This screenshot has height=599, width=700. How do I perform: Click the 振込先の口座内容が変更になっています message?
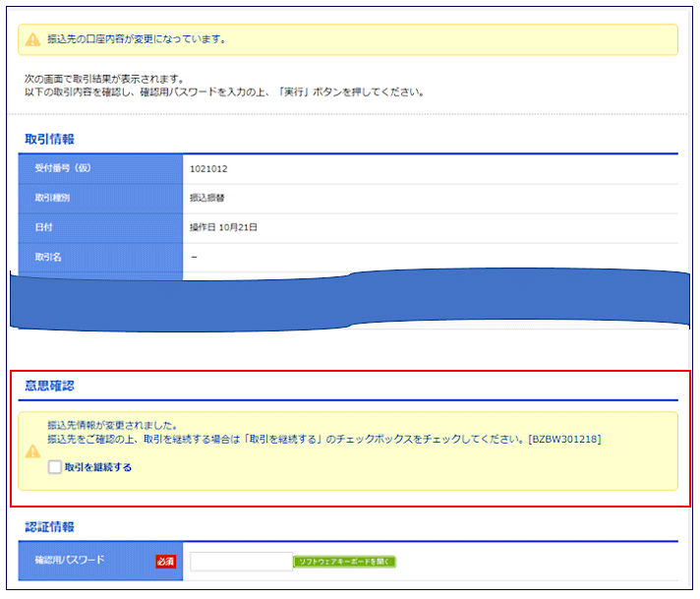click(137, 39)
